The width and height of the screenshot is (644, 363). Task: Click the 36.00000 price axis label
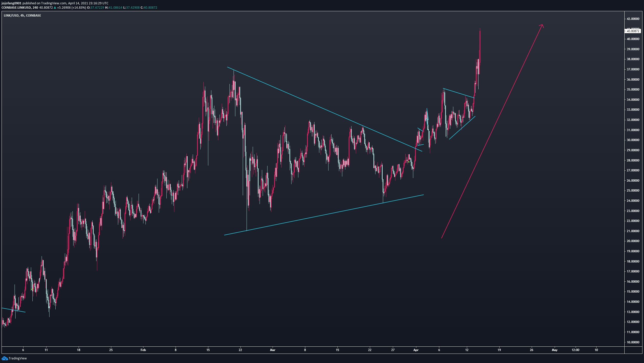coord(633,80)
